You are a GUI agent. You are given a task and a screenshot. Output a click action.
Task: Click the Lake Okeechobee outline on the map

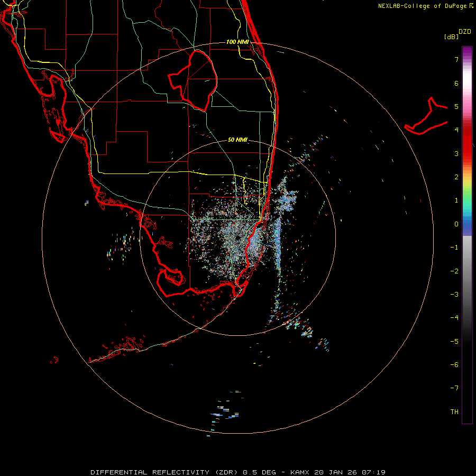point(193,80)
